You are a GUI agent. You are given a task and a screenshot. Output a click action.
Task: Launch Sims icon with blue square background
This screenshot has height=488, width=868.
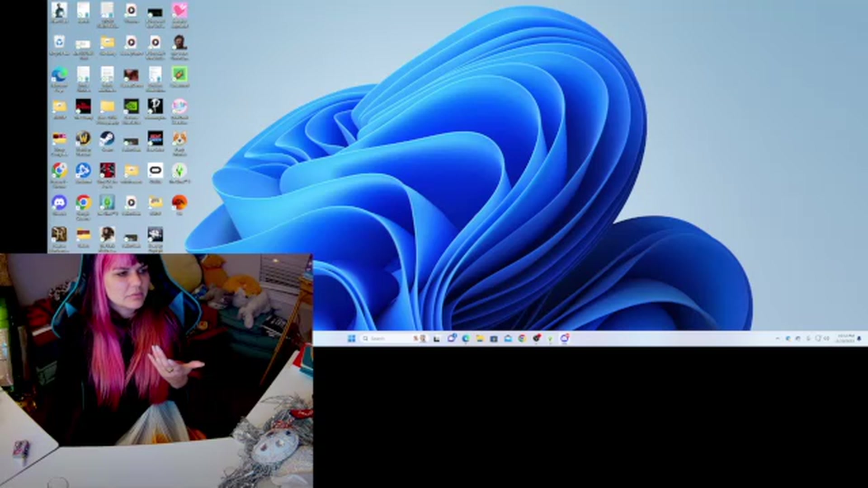coord(107,202)
